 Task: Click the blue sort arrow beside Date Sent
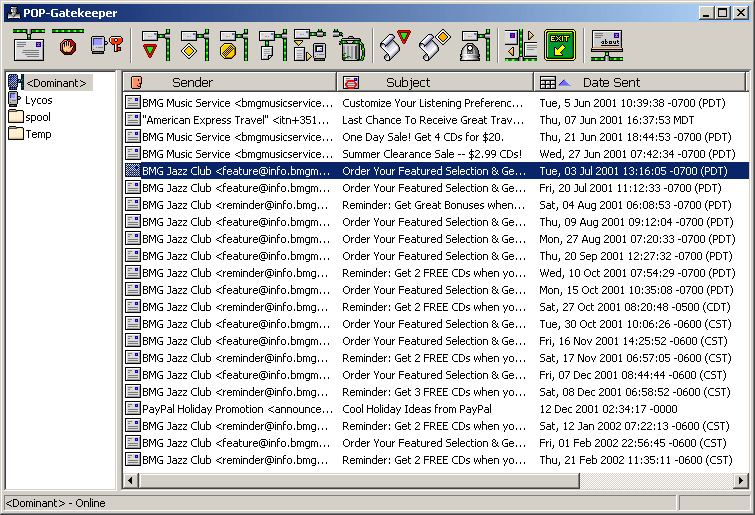564,83
